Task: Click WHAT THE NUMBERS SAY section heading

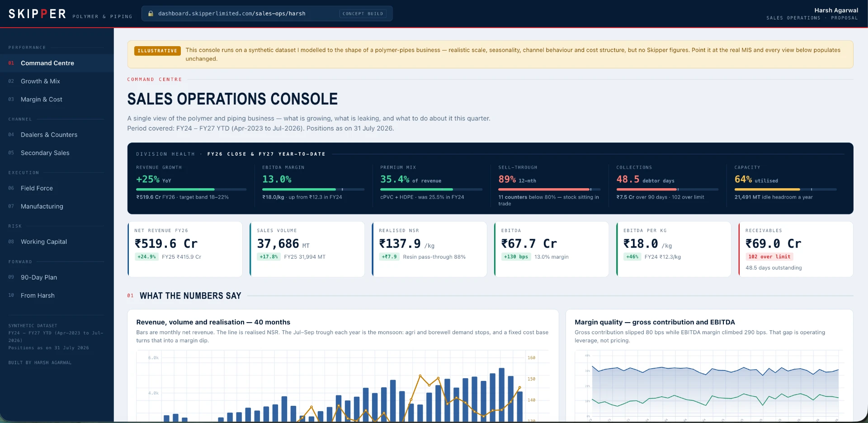Action: tap(190, 296)
